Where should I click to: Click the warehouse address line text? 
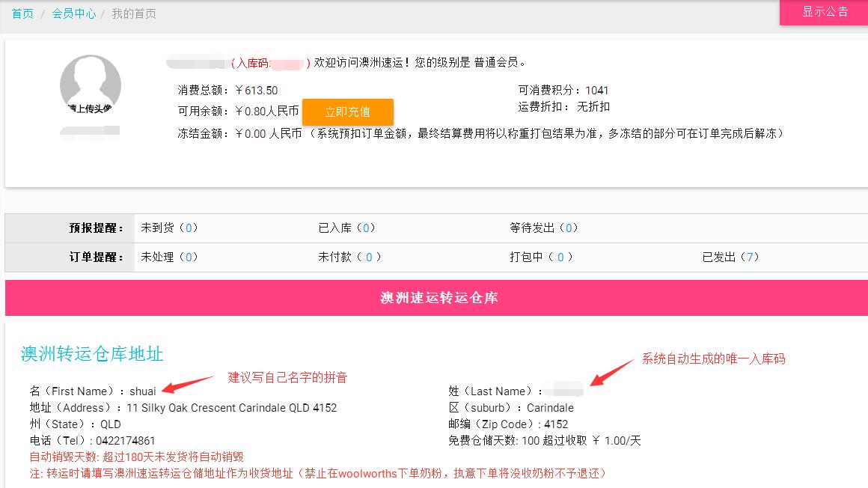[231, 408]
